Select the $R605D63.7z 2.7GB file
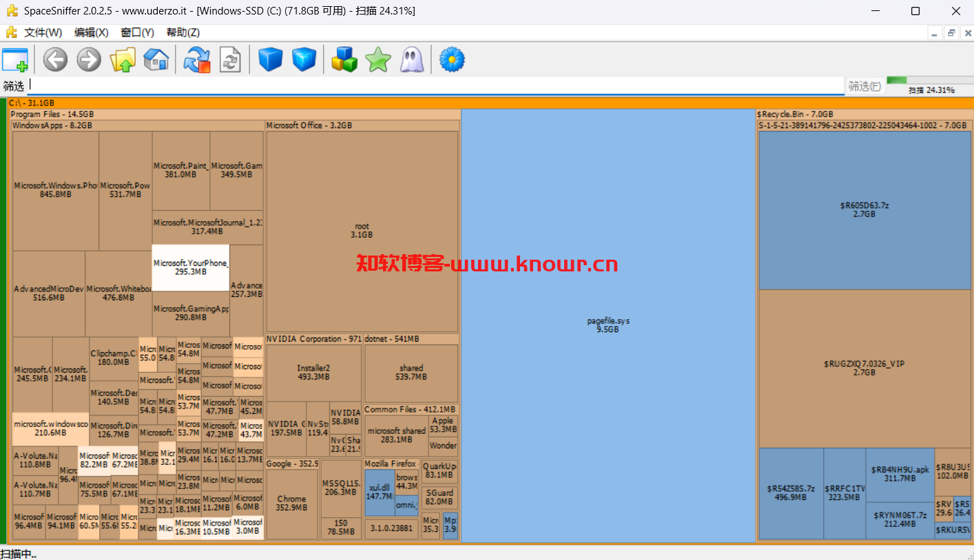The image size is (974, 560). pos(864,210)
